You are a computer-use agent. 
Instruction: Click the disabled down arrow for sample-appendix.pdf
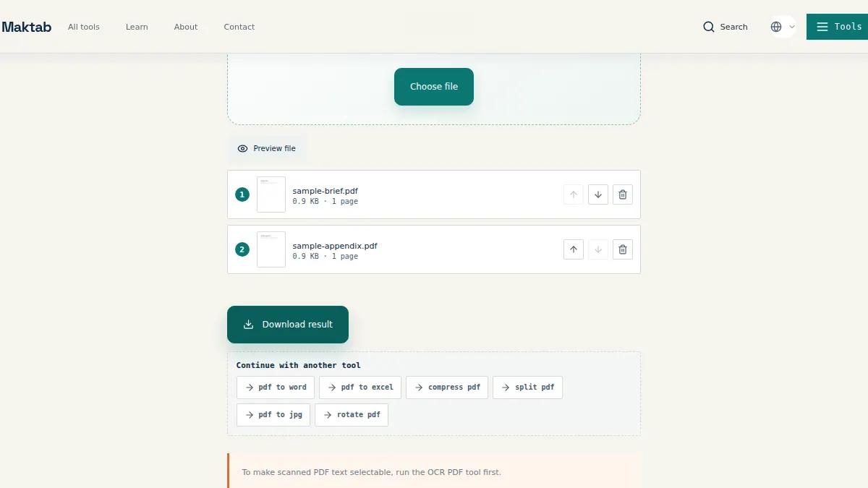coord(598,249)
